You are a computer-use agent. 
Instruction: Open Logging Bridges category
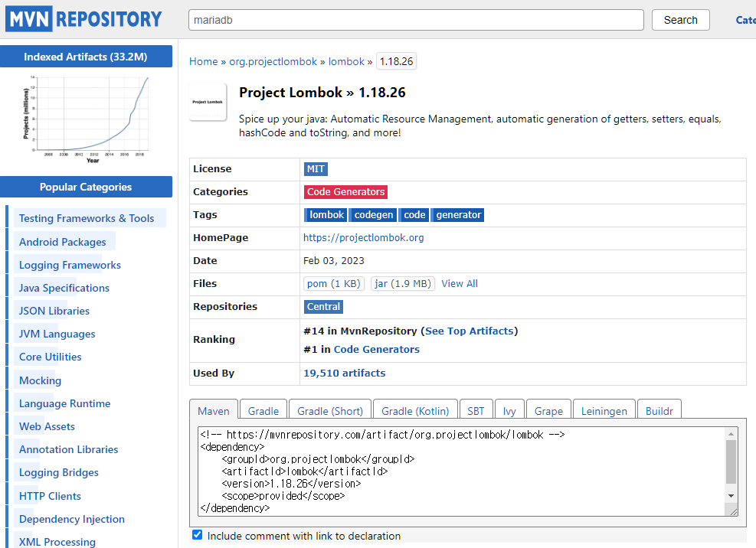point(59,472)
